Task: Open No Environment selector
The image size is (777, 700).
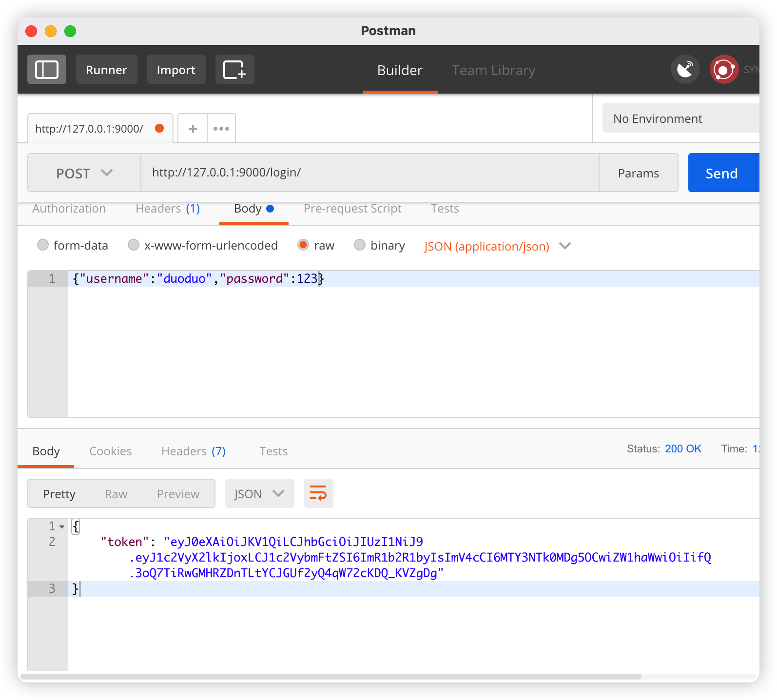Action: (680, 118)
